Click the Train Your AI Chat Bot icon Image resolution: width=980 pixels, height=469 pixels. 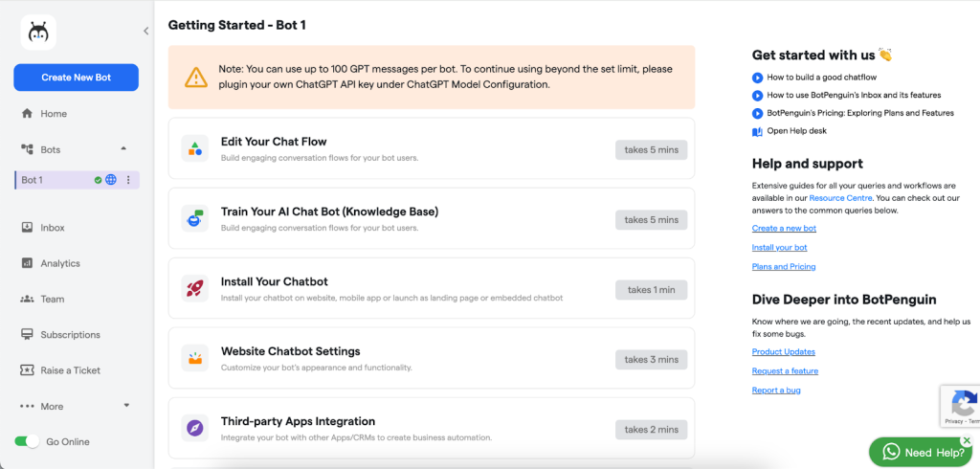(195, 219)
